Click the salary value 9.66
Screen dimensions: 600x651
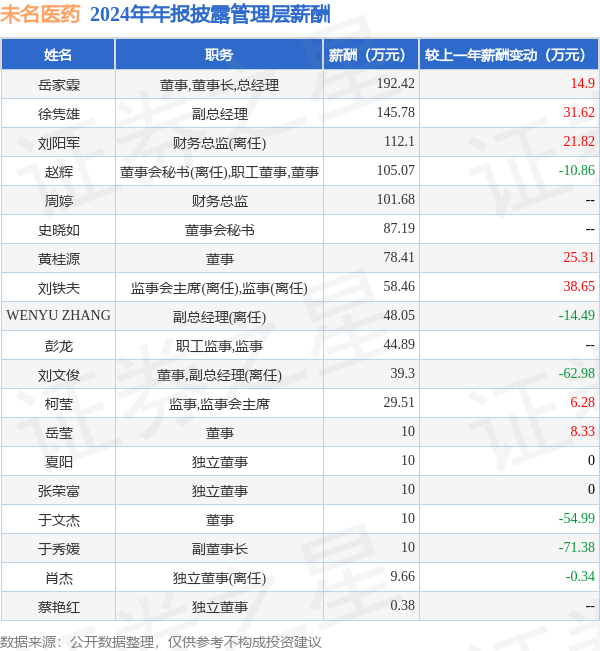tap(402, 576)
